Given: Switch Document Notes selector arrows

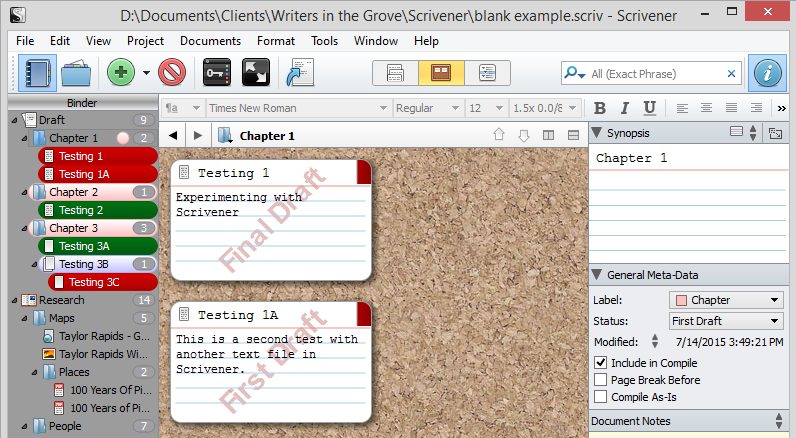Looking at the screenshot, I should pos(779,421).
